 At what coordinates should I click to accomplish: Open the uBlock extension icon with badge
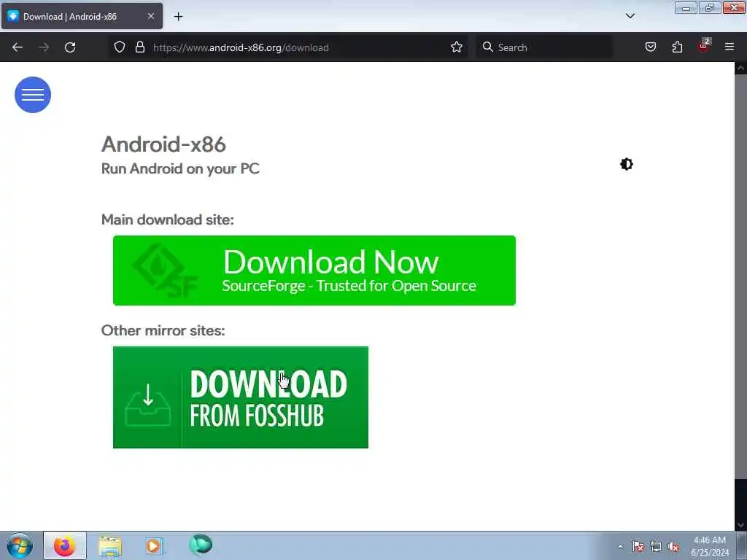(704, 46)
